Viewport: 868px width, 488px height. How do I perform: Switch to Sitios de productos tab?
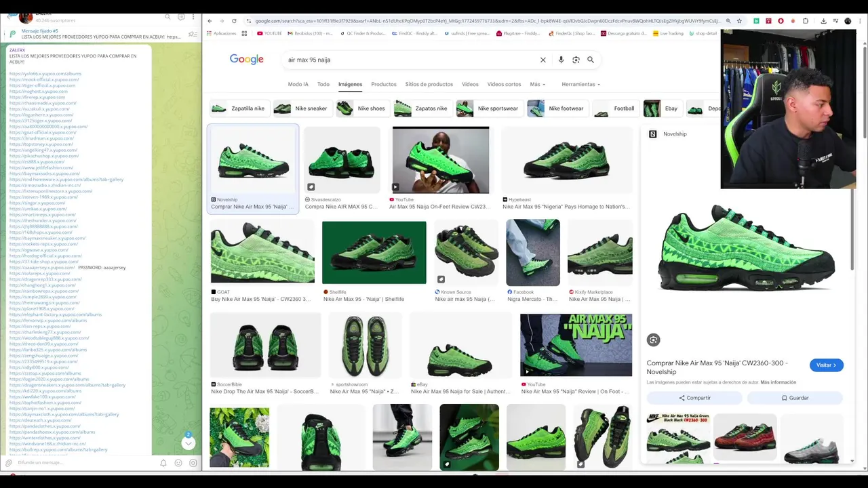coord(429,84)
